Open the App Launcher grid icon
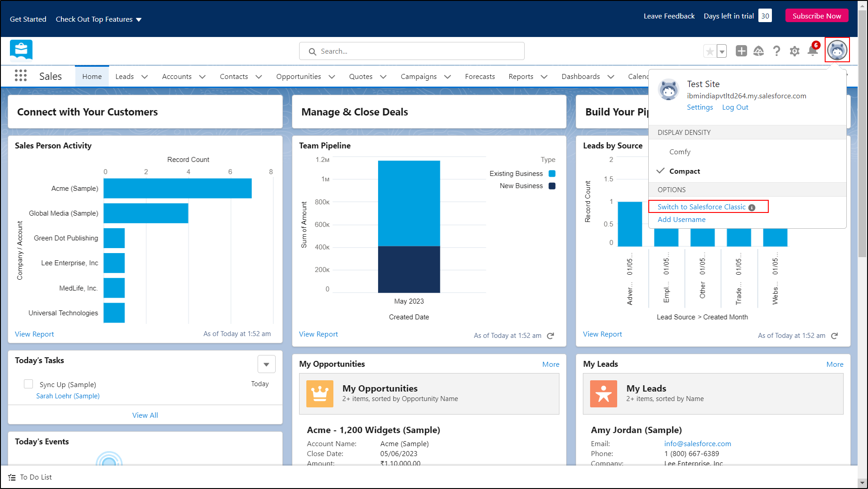Screen dimensions: 868x489 click(x=21, y=75)
